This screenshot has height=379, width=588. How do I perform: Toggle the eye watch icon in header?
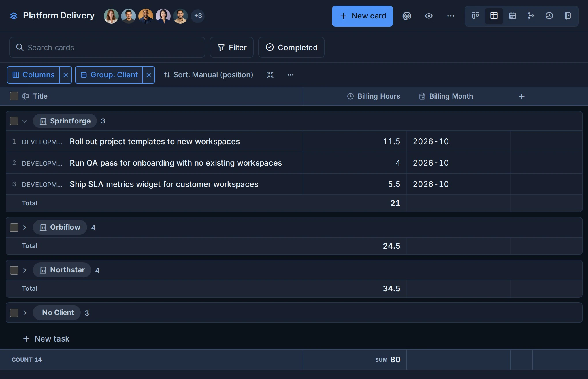tap(429, 16)
